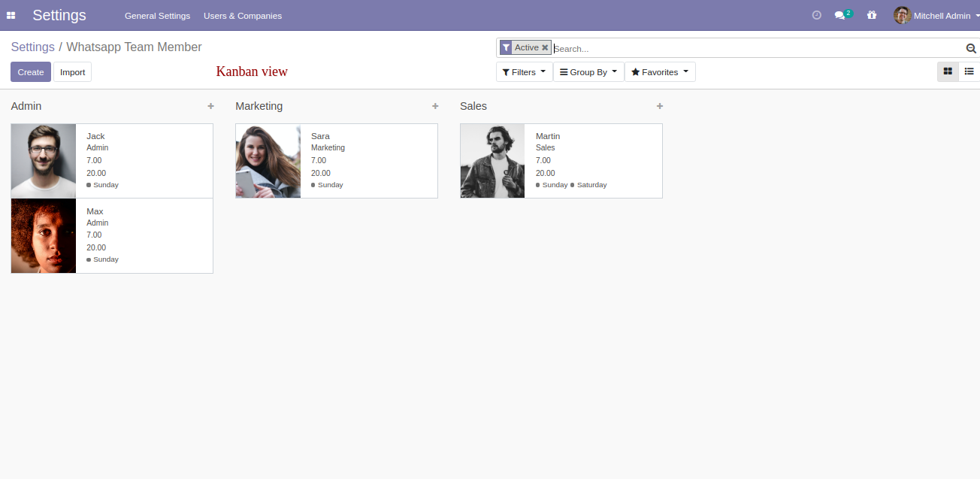Open Users & Companies menu
980x479 pixels.
click(243, 16)
